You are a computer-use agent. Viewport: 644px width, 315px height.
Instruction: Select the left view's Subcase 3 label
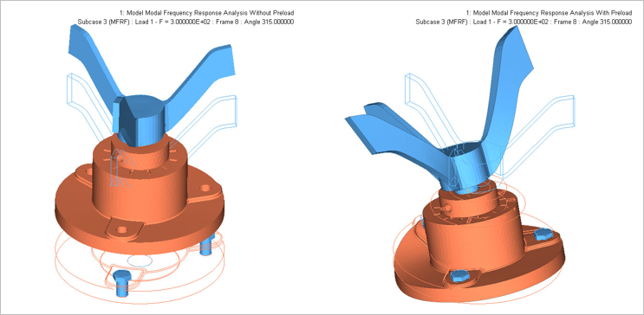(185, 22)
